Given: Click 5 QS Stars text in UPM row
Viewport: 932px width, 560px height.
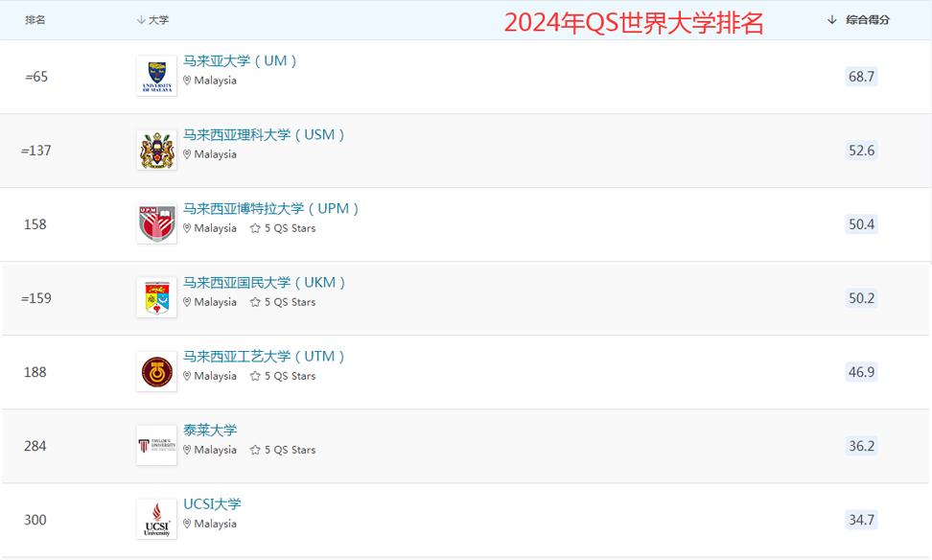Looking at the screenshot, I should 291,228.
